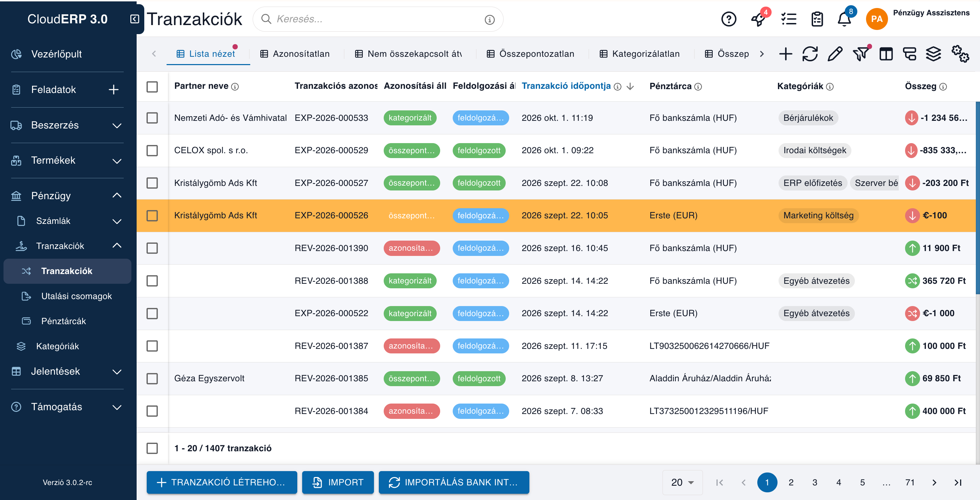The width and height of the screenshot is (980, 500).
Task: Check the REV-2026-001390 row checkbox
Action: [x=152, y=248]
